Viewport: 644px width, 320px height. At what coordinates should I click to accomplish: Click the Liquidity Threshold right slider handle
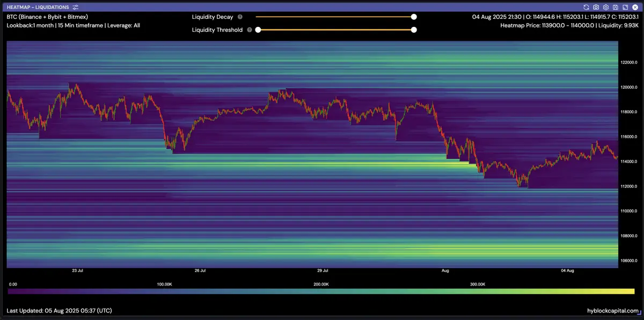coord(414,30)
